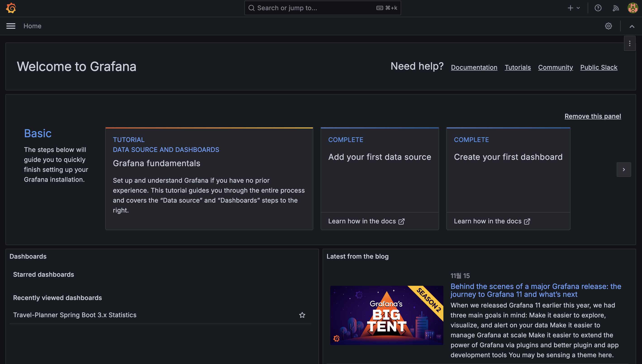Click external link icon in data source card
642x364 pixels.
[401, 222]
